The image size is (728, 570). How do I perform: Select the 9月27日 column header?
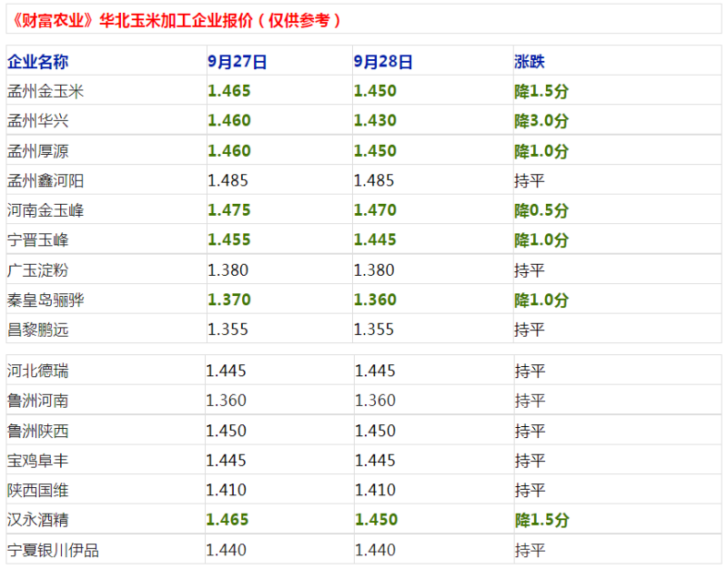[237, 61]
